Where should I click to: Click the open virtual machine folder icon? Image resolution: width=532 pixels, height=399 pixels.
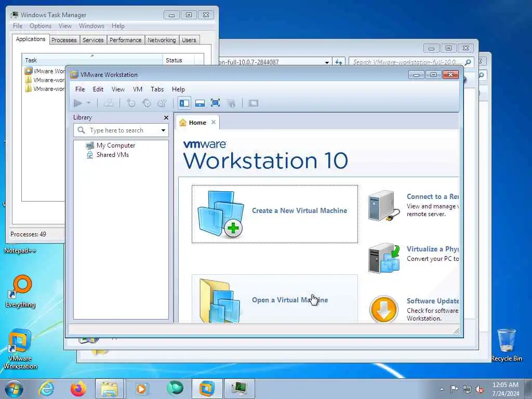click(x=220, y=301)
